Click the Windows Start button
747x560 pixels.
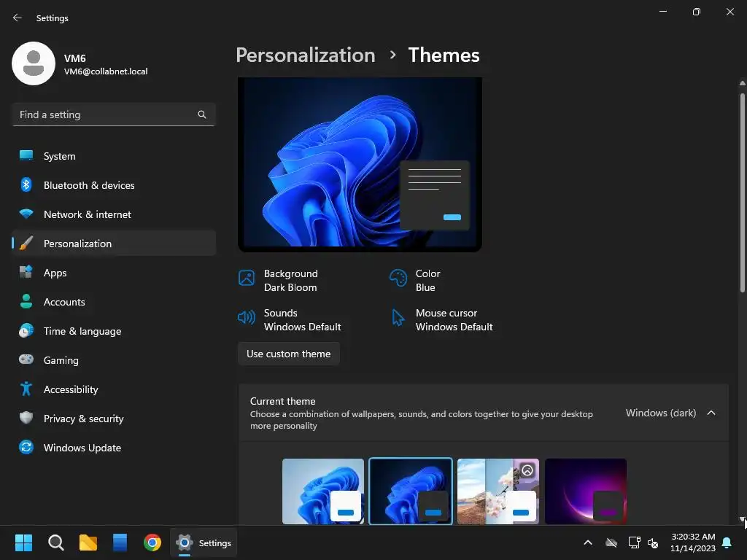[x=23, y=542]
